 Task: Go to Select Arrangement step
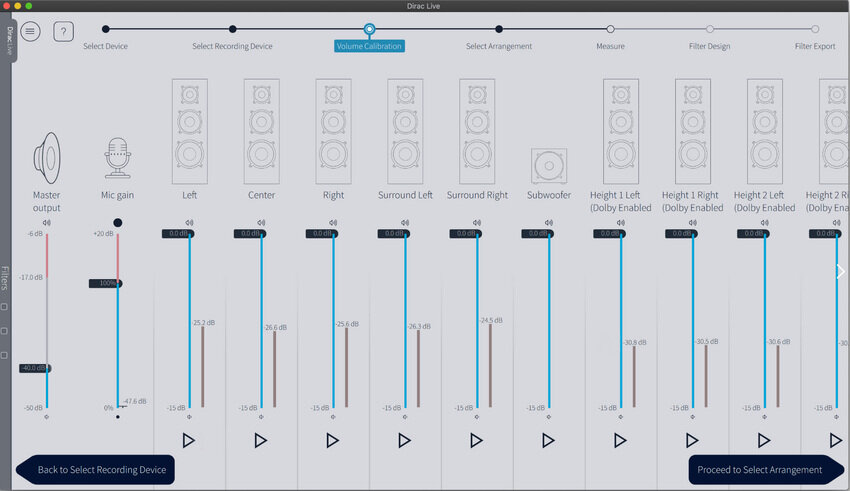coord(499,29)
